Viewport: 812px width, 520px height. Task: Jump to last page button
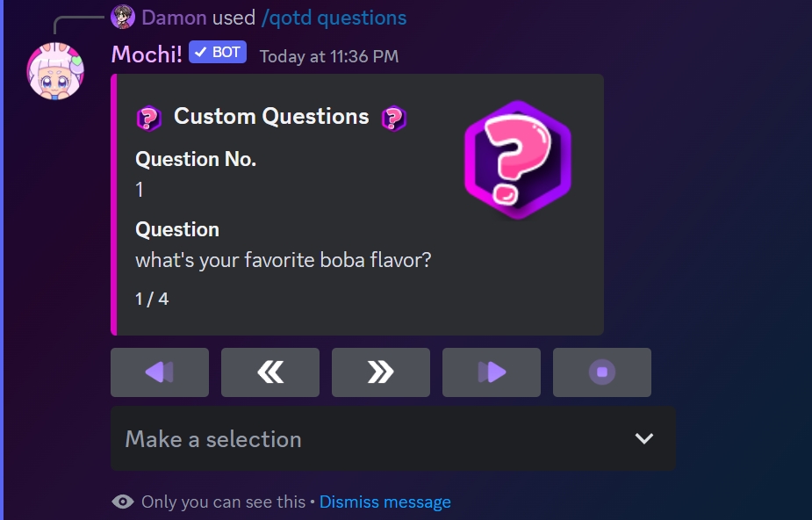pos(492,372)
